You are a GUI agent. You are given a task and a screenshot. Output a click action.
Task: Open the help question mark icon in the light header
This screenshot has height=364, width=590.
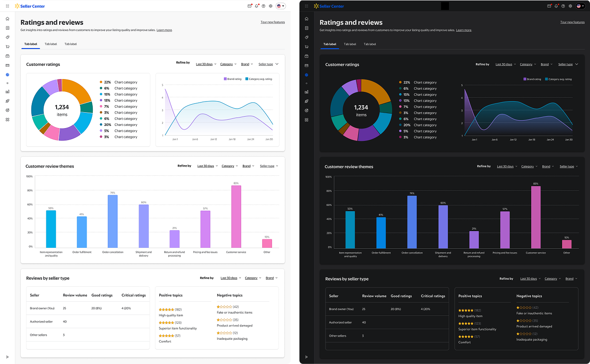click(x=264, y=6)
